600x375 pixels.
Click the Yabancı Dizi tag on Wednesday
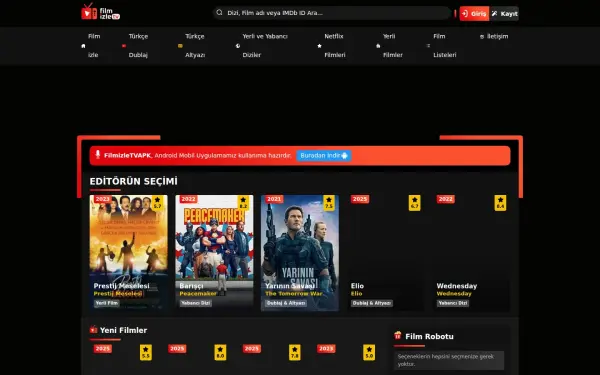pos(453,303)
